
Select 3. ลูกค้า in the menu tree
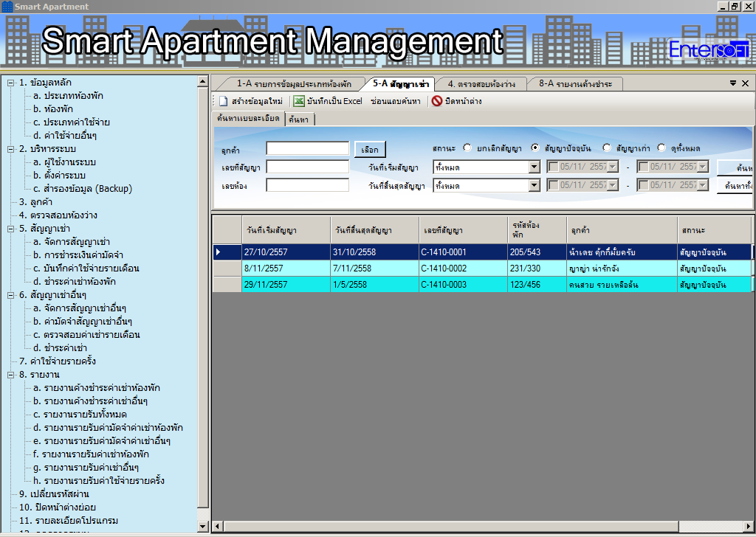click(35, 202)
